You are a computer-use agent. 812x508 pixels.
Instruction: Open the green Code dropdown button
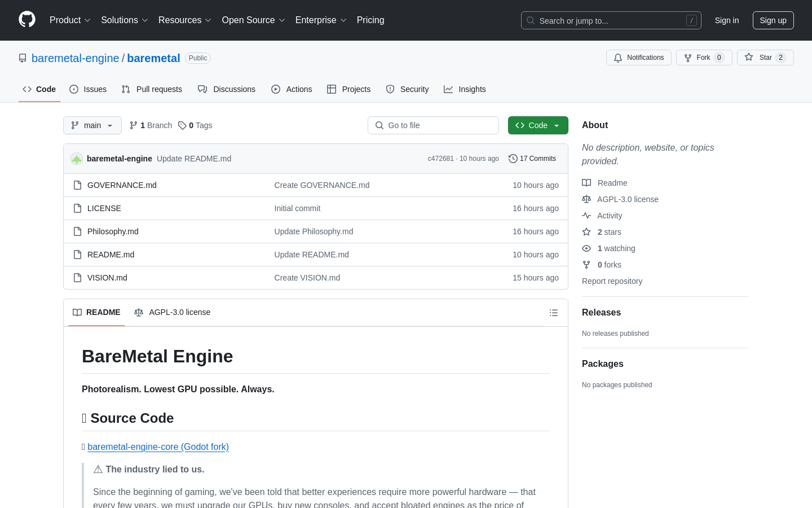538,125
